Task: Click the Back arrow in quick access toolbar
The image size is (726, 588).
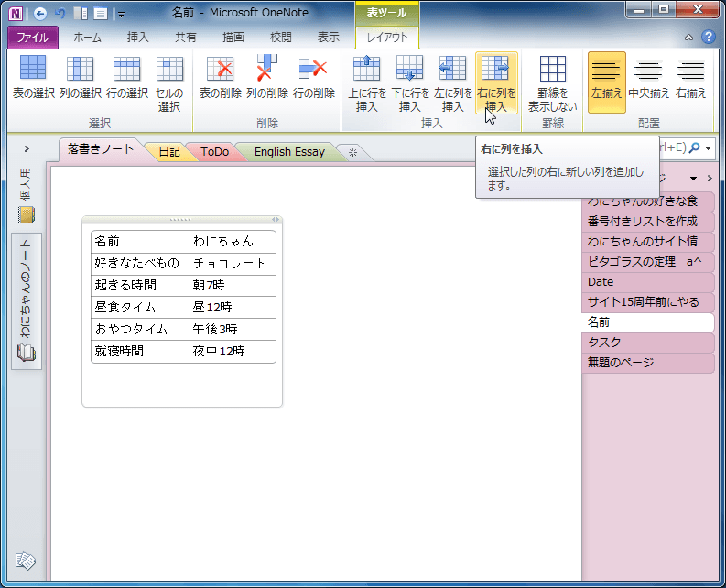Action: (40, 14)
